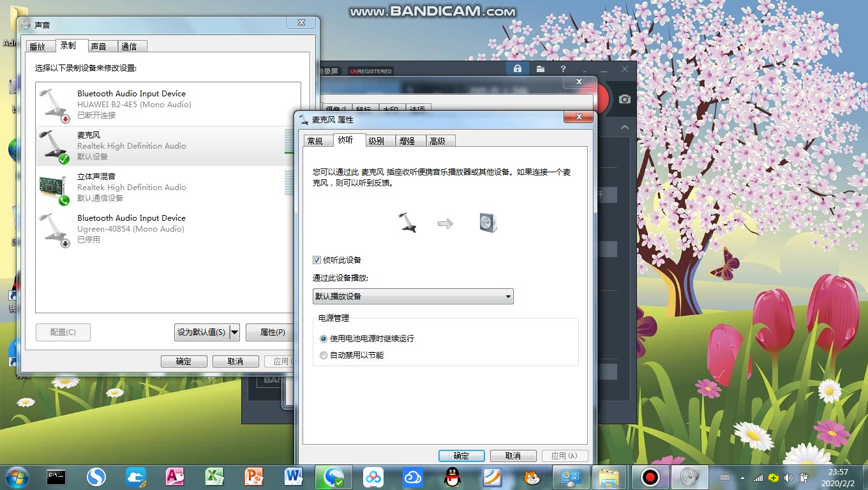
Task: Click Bandicam's lock icon
Action: pyautogui.click(x=517, y=69)
